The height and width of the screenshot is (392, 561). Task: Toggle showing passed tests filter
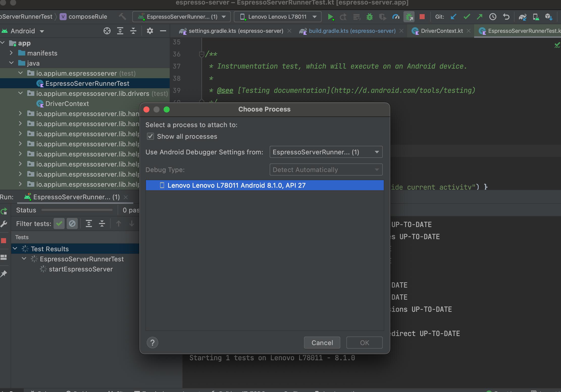coord(59,223)
